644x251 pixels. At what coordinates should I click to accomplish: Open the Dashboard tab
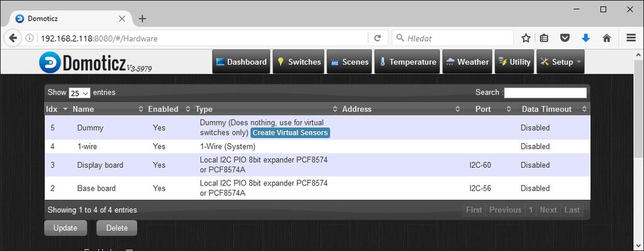(242, 62)
